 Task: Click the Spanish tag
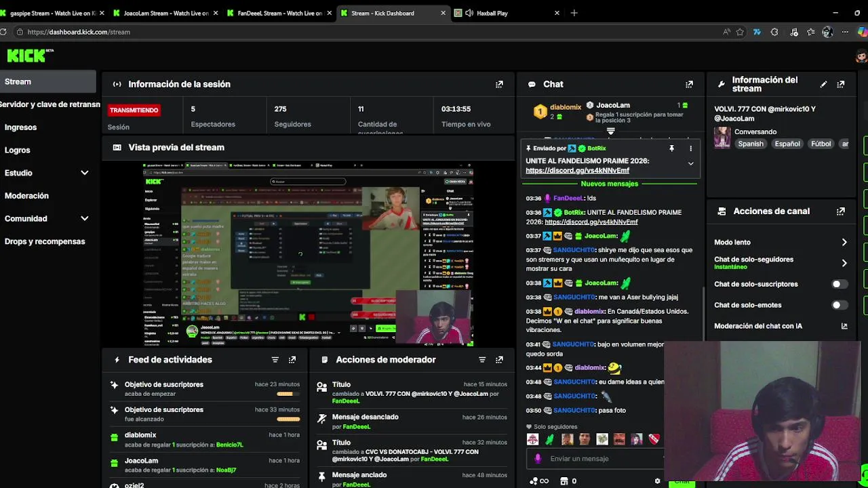click(751, 144)
